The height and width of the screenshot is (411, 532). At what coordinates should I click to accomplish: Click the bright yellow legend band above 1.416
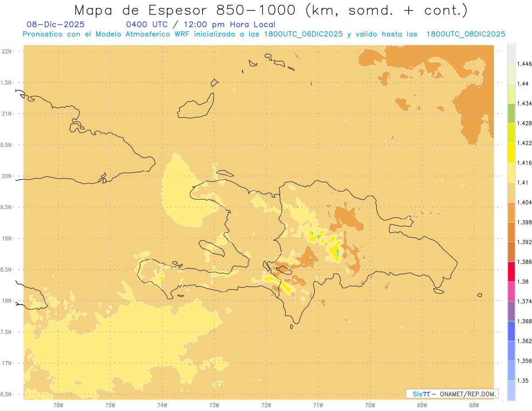511,153
